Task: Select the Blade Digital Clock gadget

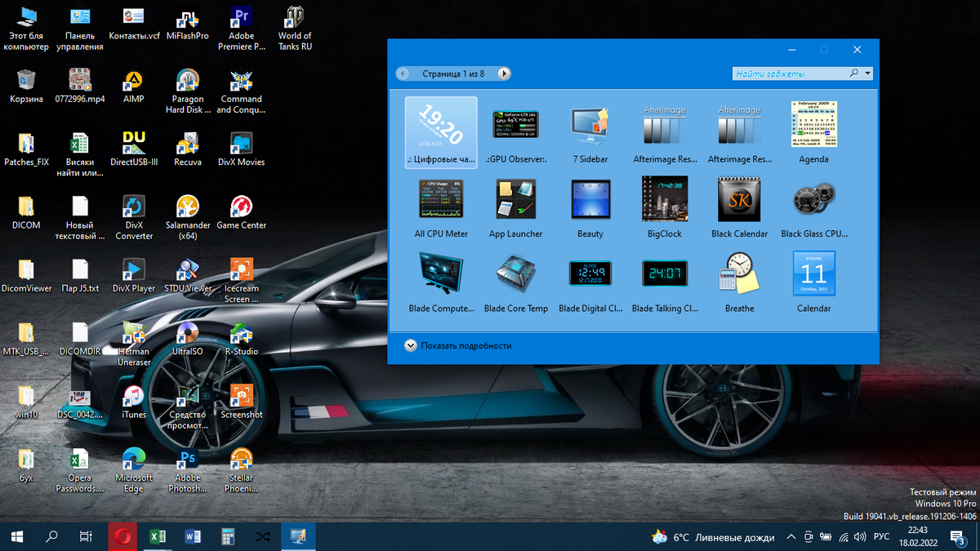Action: point(590,282)
